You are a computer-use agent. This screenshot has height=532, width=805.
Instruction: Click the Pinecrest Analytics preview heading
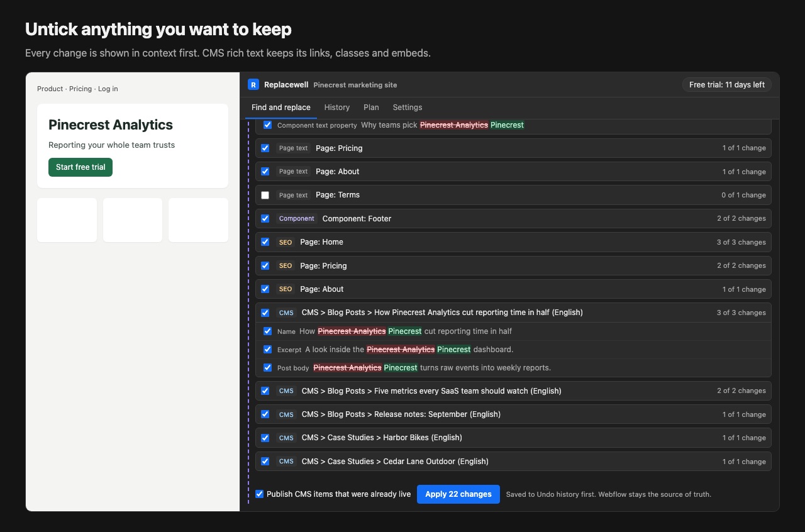pos(111,125)
